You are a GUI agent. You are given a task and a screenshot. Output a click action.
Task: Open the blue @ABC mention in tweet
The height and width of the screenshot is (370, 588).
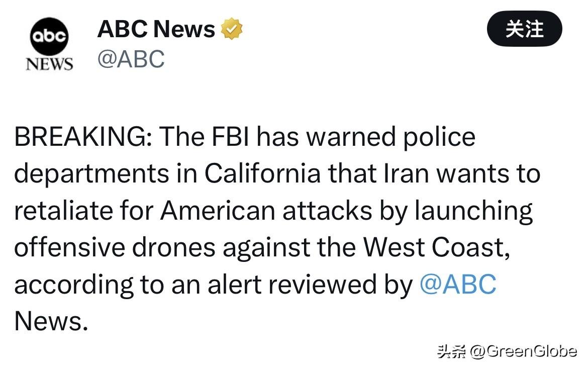pyautogui.click(x=457, y=285)
